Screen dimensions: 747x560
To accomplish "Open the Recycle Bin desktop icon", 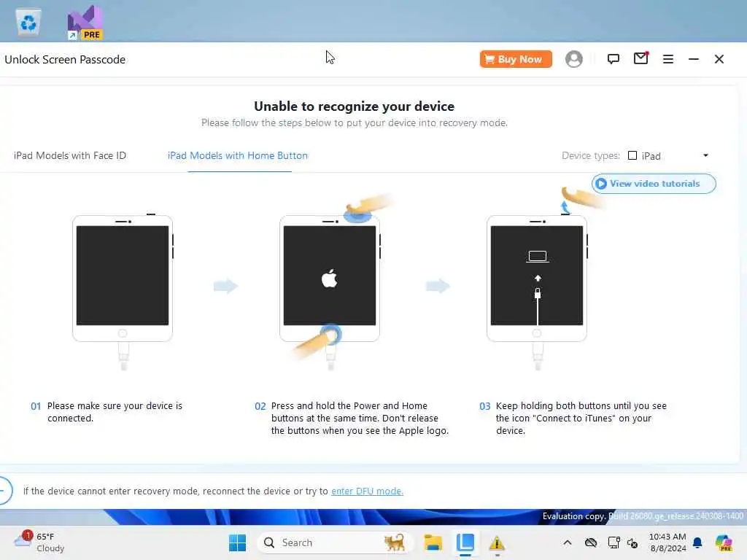I will [28, 22].
